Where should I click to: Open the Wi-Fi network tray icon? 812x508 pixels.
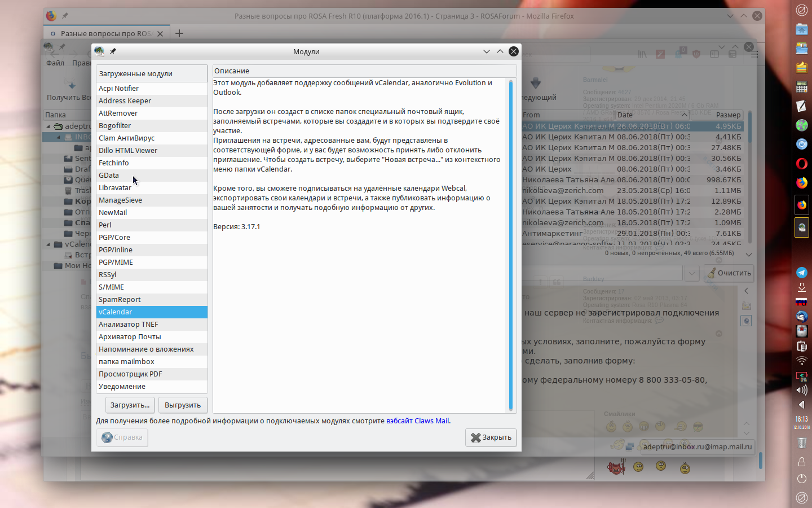tap(801, 361)
